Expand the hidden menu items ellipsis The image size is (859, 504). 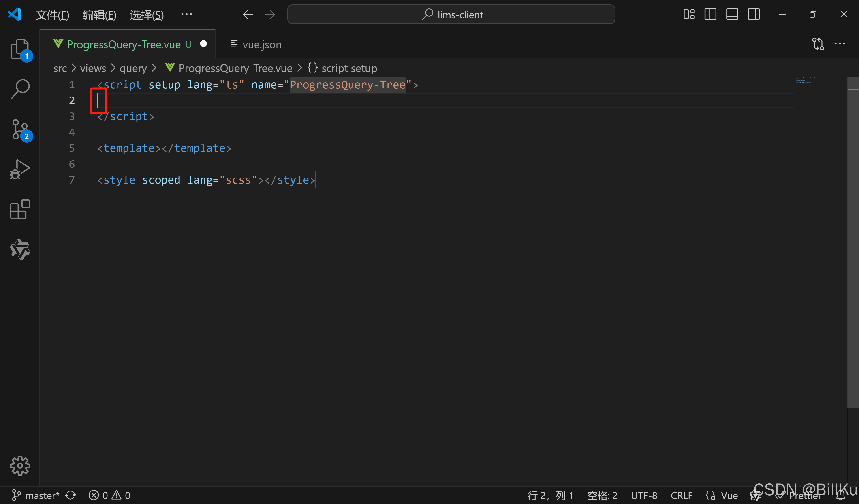[186, 14]
